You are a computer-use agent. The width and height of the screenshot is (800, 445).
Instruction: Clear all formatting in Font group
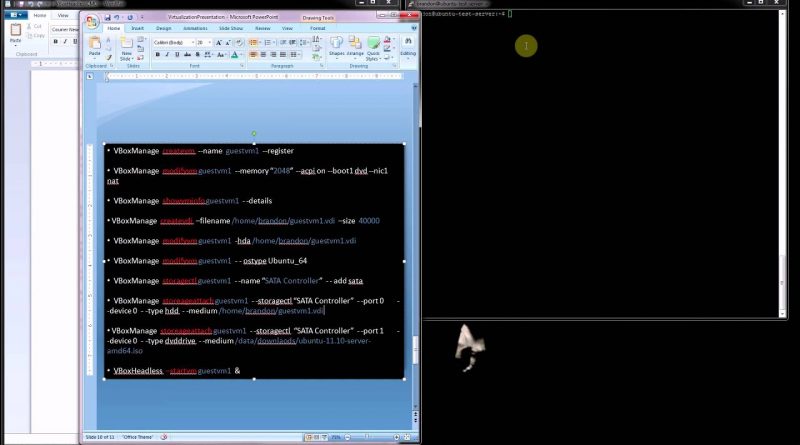coord(239,42)
